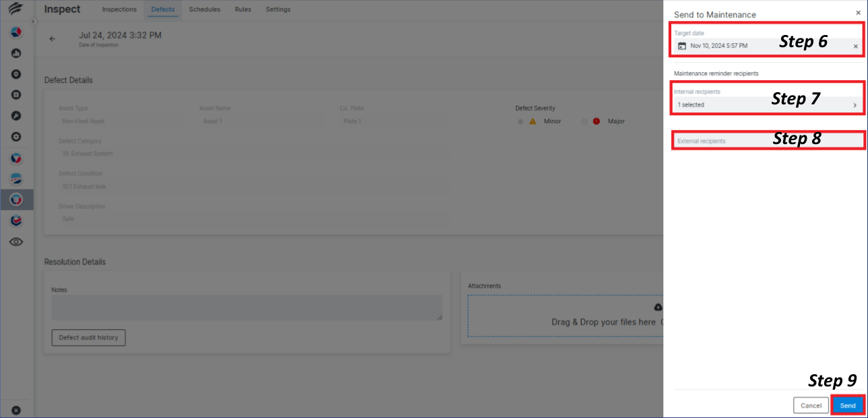Open the Rules tab

[x=243, y=9]
